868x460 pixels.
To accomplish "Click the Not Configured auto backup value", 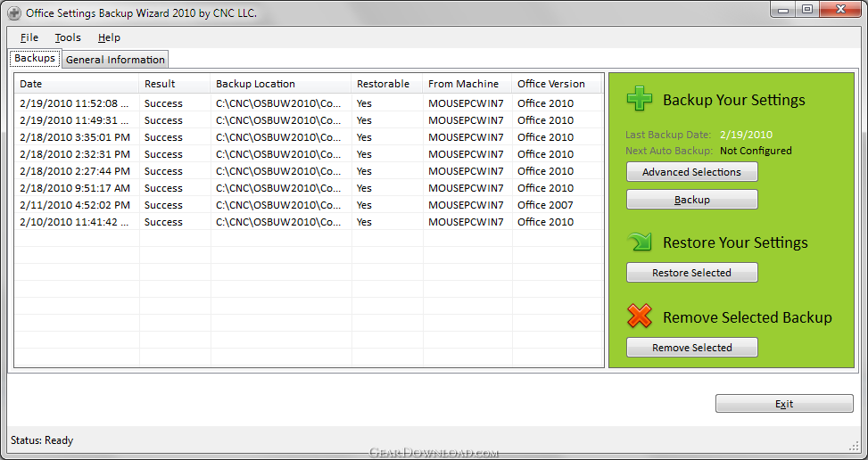I will (756, 151).
